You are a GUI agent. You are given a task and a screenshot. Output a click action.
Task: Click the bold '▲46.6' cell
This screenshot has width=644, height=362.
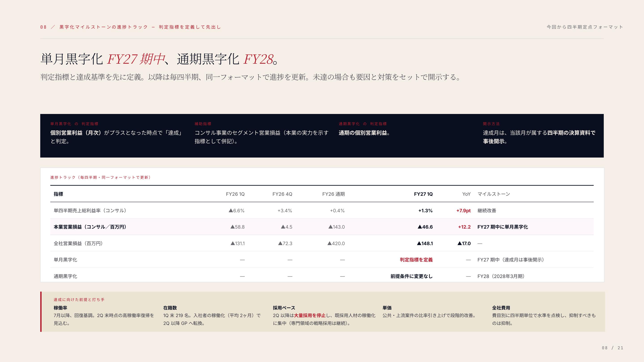coord(425,227)
